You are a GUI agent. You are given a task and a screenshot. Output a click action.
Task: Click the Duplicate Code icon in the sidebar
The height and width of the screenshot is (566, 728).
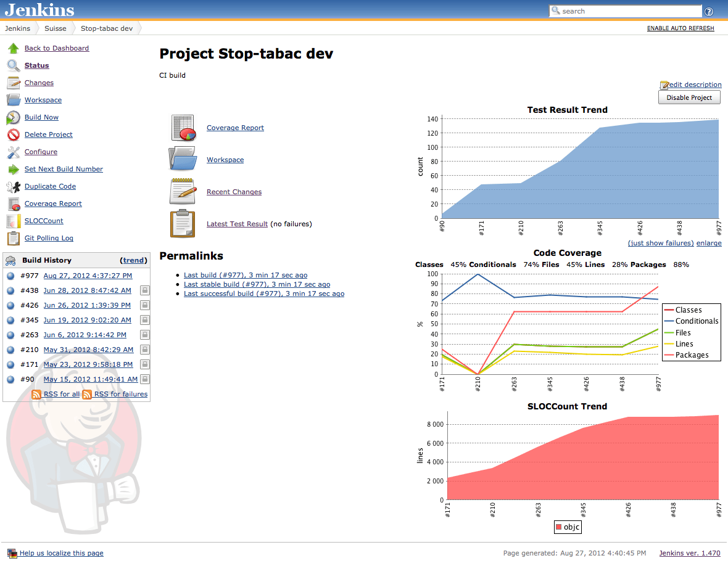click(14, 187)
